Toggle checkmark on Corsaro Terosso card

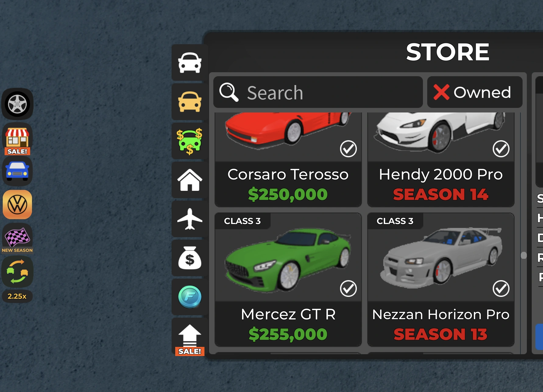pyautogui.click(x=348, y=149)
